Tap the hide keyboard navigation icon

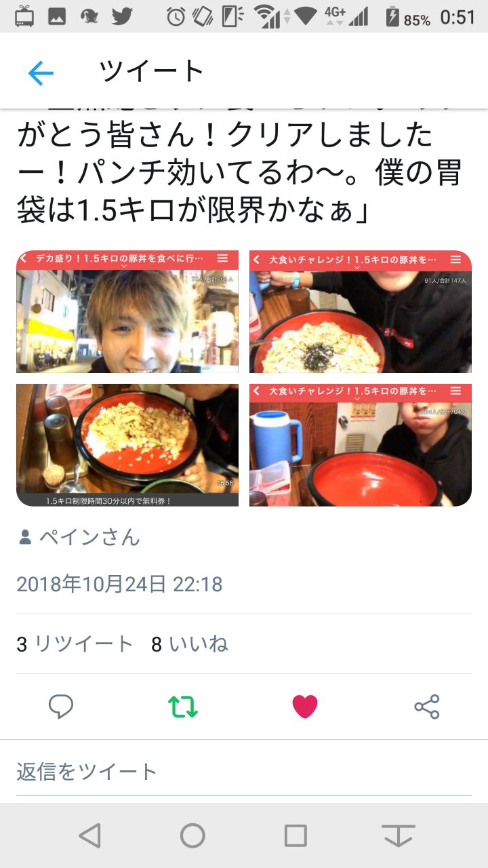(x=398, y=835)
